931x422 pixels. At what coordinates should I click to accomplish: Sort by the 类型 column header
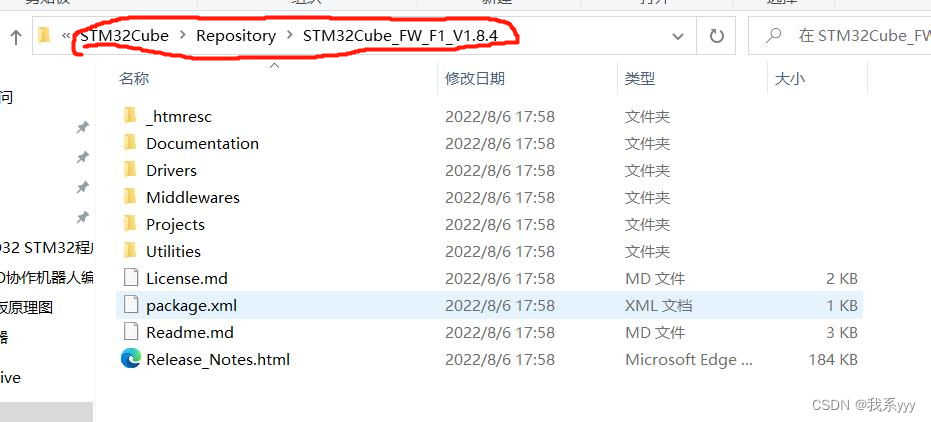[x=639, y=78]
